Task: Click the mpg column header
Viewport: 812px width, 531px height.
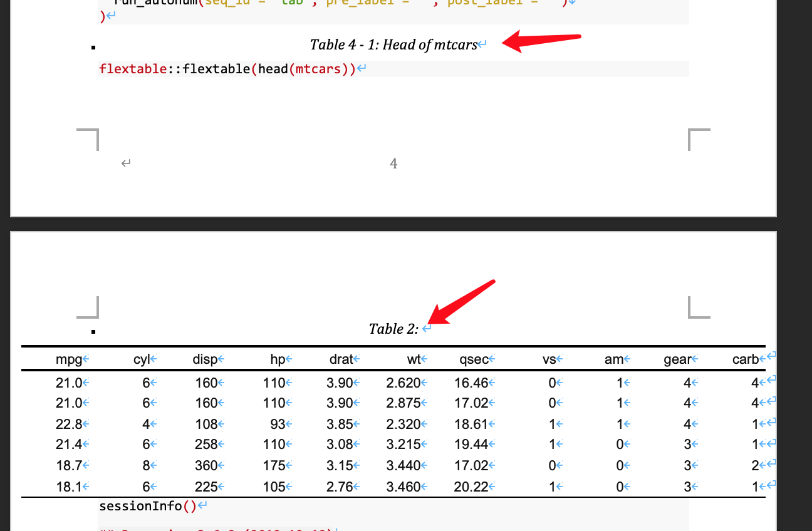Action: pos(70,359)
